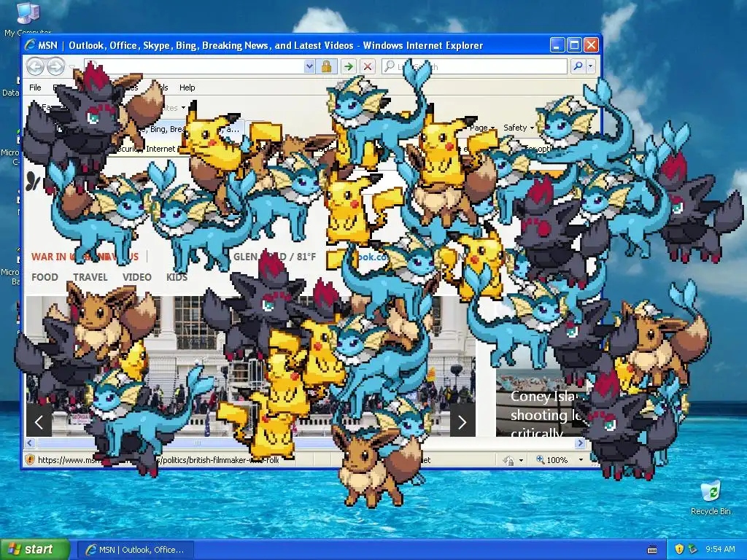The image size is (747, 560).
Task: Click the horizontal scrollbar right arrow
Action: pos(580,443)
